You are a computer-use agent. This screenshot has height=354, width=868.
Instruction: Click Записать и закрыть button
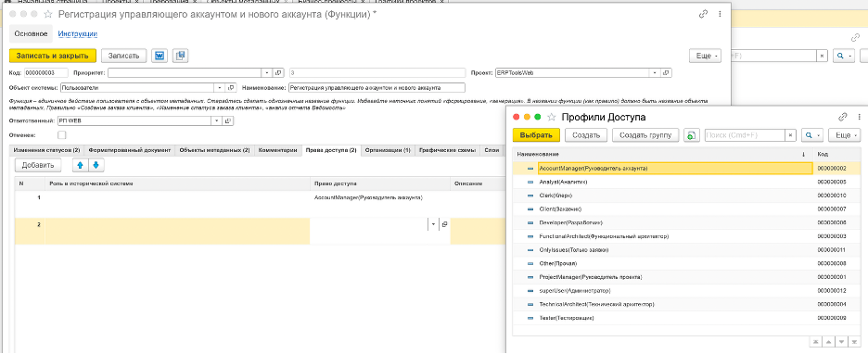pyautogui.click(x=53, y=56)
